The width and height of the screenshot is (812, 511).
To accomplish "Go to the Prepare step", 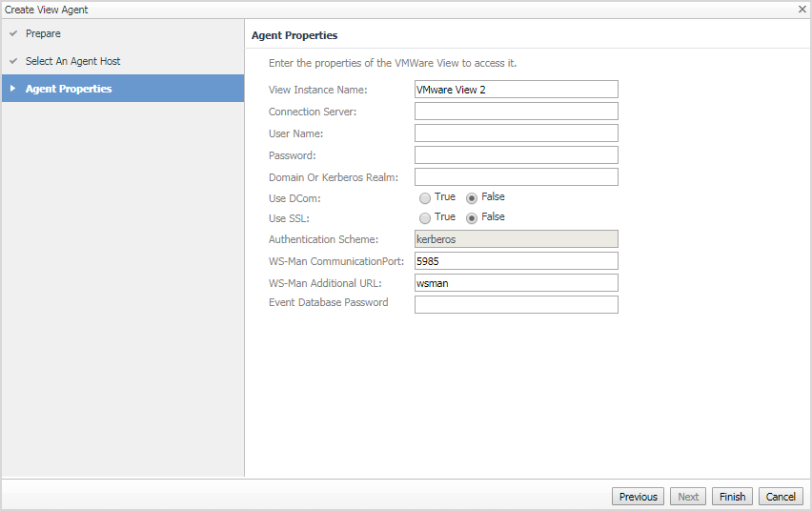I will click(x=43, y=34).
